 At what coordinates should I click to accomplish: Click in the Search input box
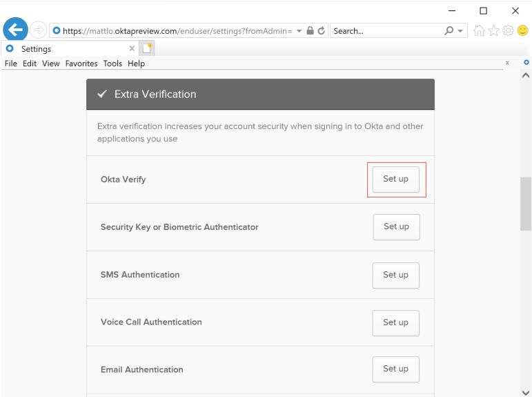point(386,31)
